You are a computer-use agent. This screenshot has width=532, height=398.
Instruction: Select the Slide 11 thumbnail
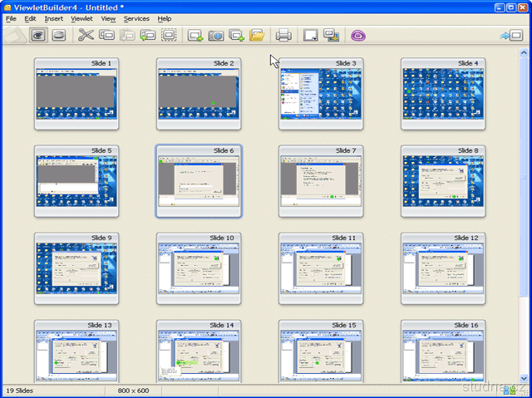pos(321,269)
